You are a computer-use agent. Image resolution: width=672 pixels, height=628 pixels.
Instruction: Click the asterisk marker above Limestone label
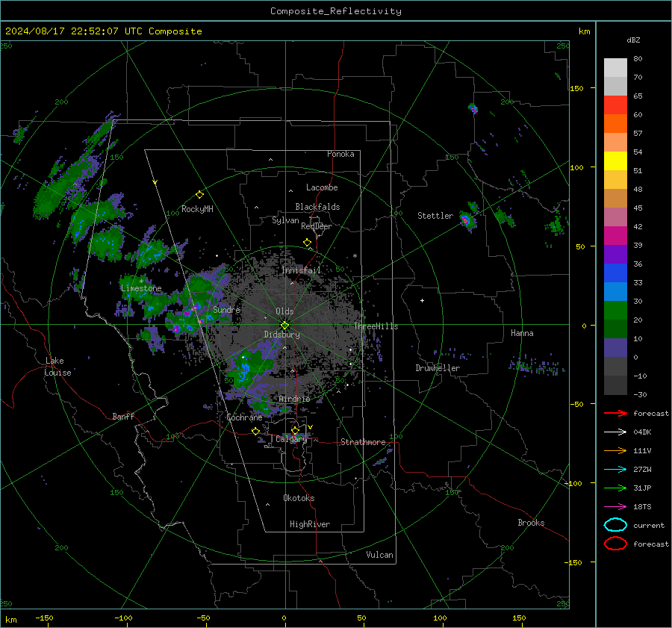[x=141, y=282]
